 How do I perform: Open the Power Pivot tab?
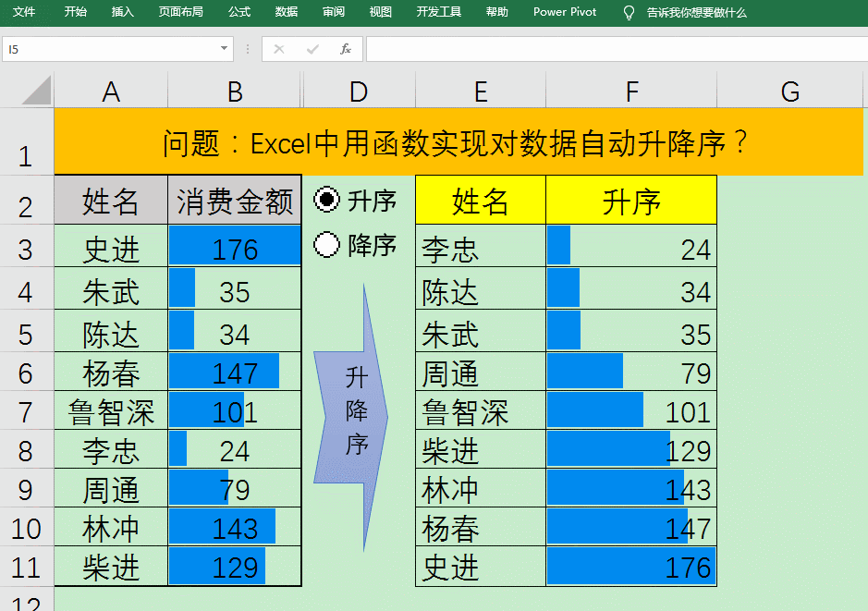pos(565,12)
